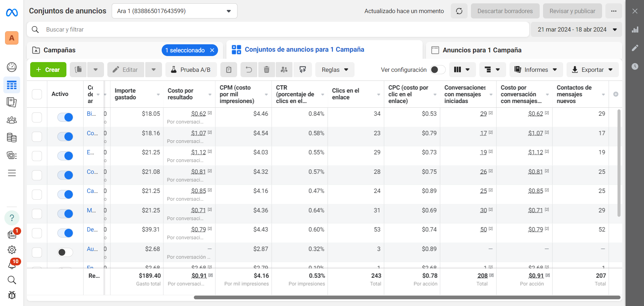Image resolution: width=644 pixels, height=306 pixels.
Task: Click the Prueba A/B button
Action: (191, 69)
